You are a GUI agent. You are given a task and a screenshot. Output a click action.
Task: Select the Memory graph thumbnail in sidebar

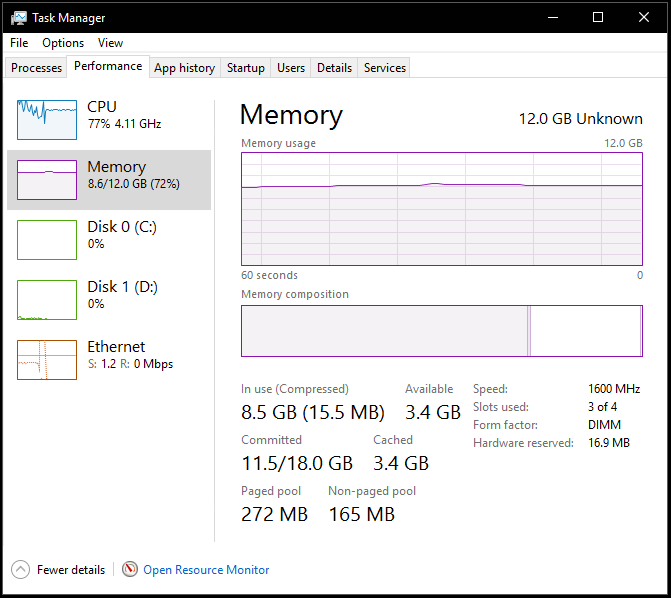click(x=47, y=179)
